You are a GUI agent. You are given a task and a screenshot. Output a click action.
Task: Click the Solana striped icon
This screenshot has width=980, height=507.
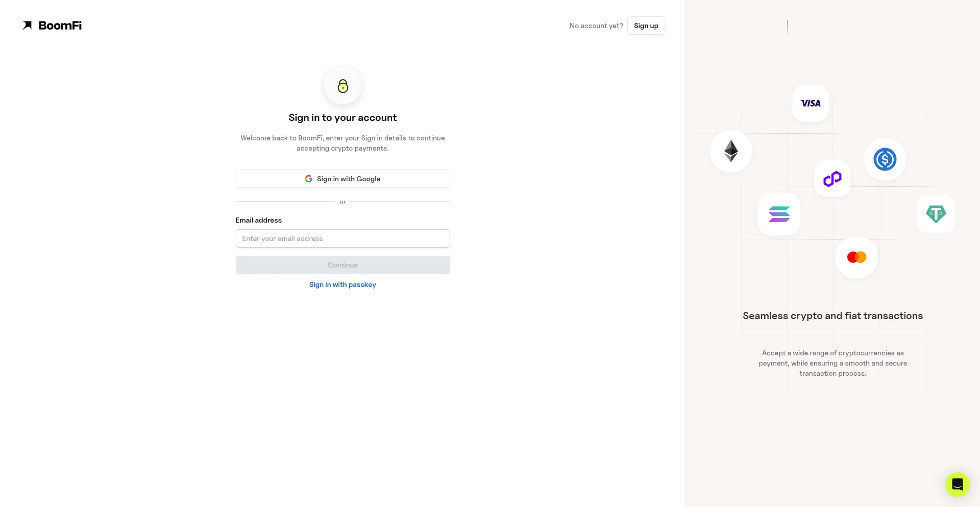[779, 214]
